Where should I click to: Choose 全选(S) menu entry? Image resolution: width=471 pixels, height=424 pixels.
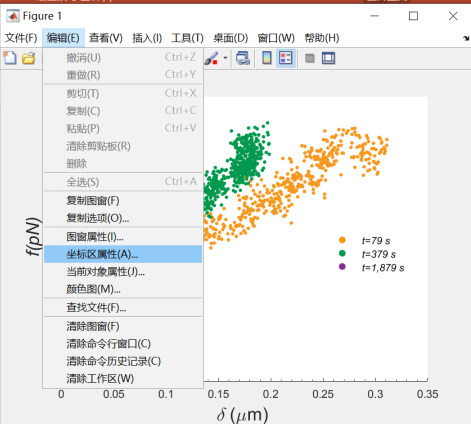pyautogui.click(x=123, y=182)
